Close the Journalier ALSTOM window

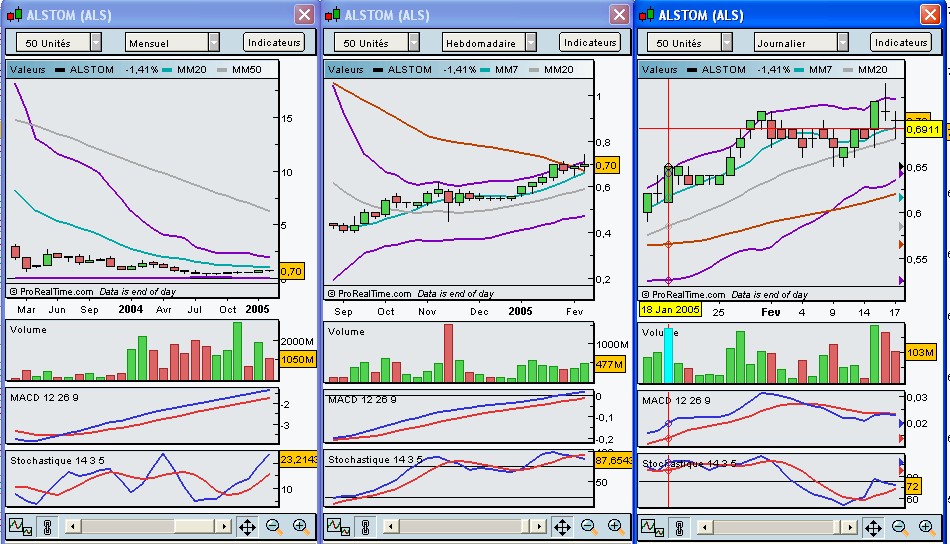[930, 15]
